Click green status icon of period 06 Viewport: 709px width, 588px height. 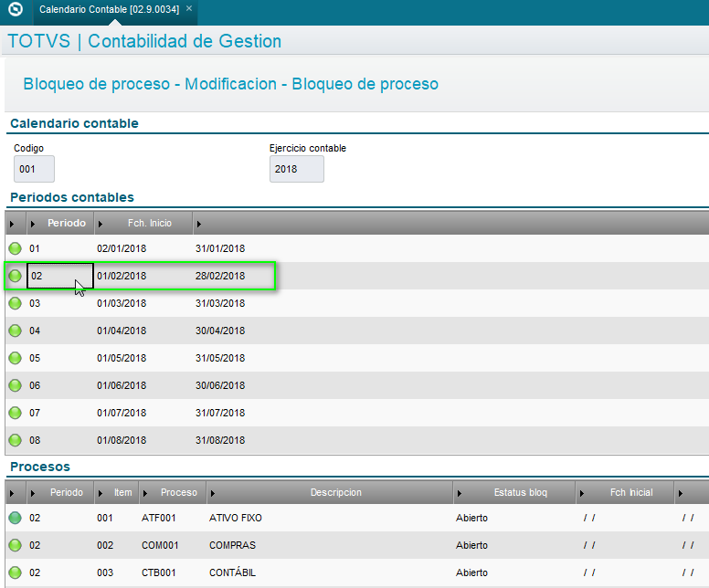(x=15, y=385)
